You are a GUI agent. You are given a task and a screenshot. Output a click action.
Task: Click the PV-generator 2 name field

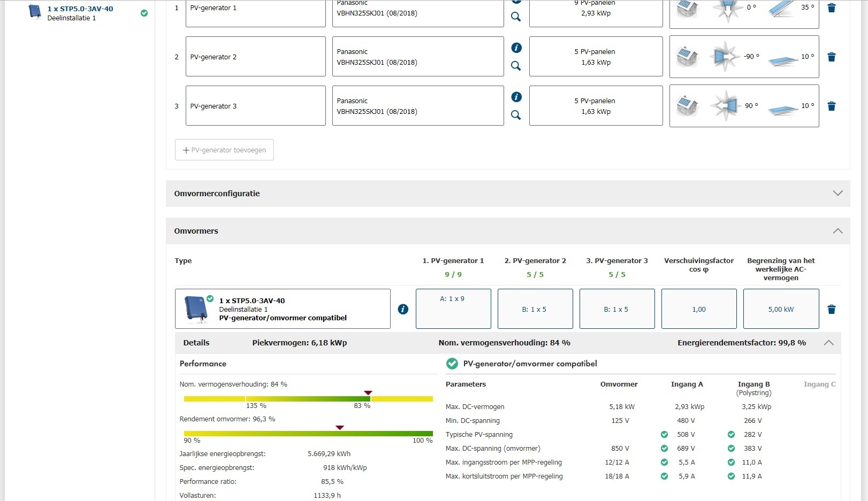point(255,57)
